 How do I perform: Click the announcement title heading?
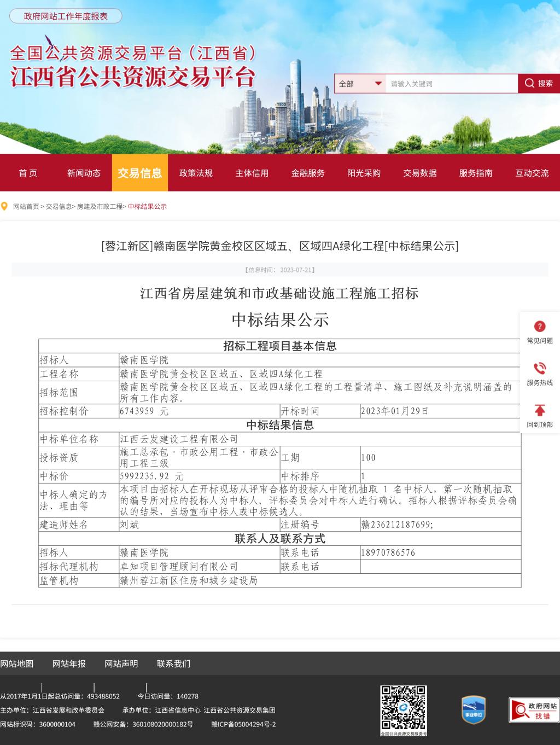[280, 246]
